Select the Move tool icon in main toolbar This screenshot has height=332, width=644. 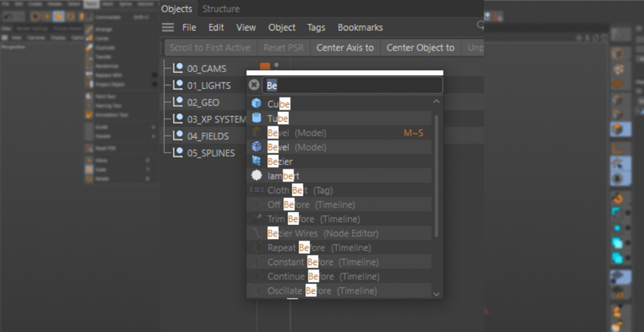pyautogui.click(x=47, y=16)
